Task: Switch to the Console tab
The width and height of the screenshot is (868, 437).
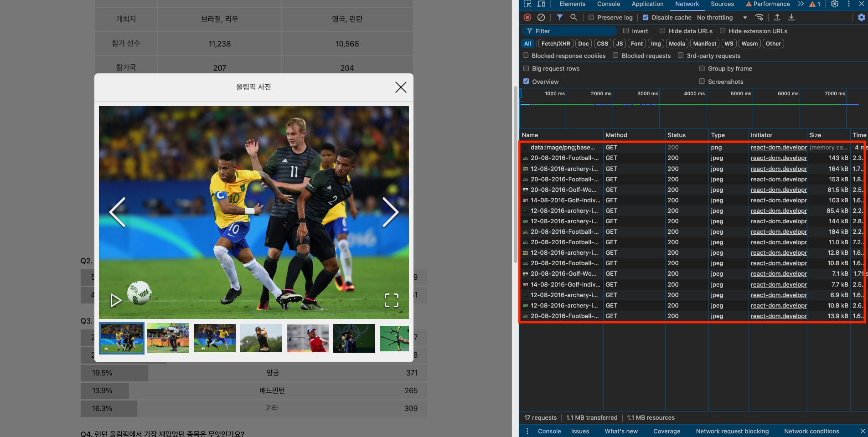Action: click(x=608, y=4)
